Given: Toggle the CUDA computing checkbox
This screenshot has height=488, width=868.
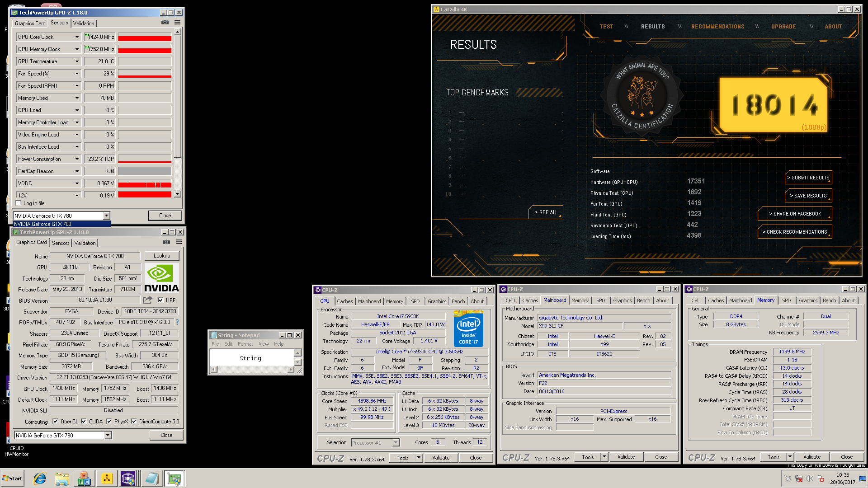Looking at the screenshot, I should [x=84, y=422].
